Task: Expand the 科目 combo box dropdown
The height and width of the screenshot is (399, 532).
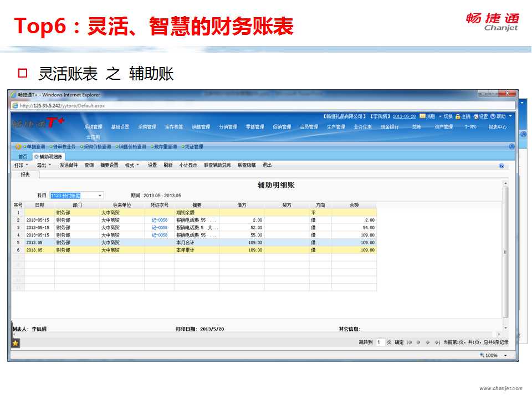Action: tap(100, 196)
